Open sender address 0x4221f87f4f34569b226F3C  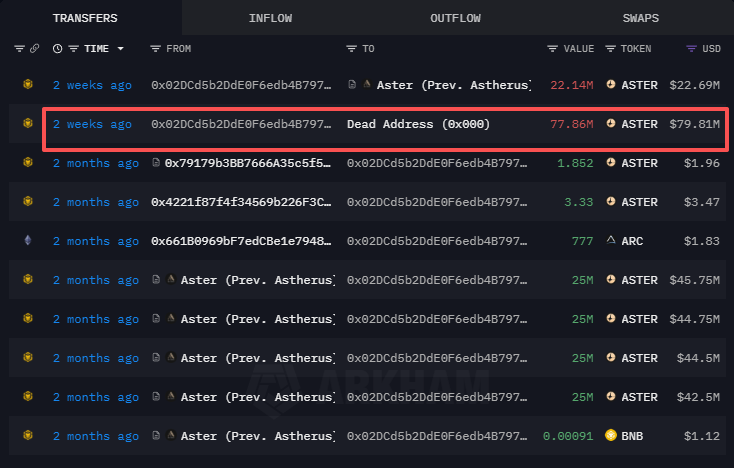click(240, 202)
